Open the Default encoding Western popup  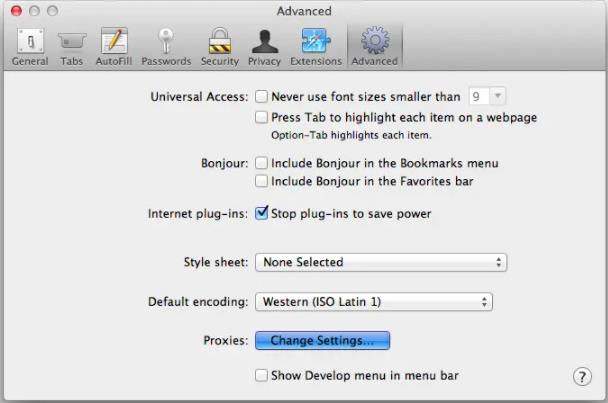(x=374, y=302)
